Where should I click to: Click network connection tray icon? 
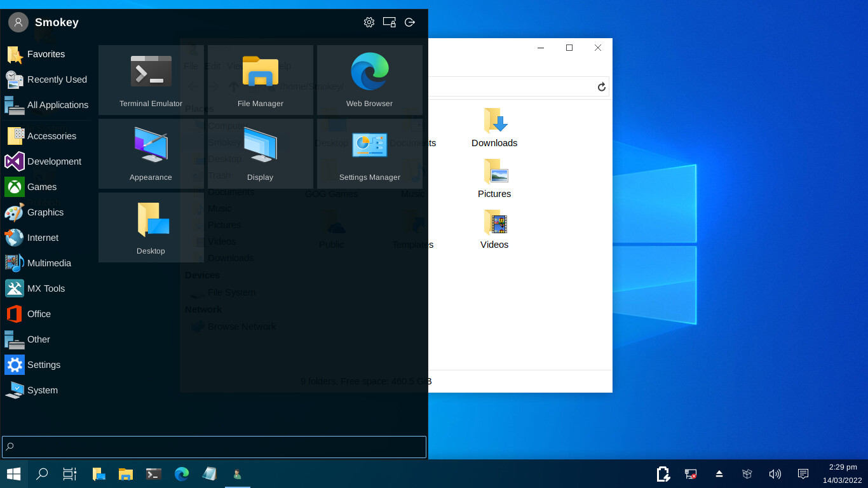click(x=691, y=474)
